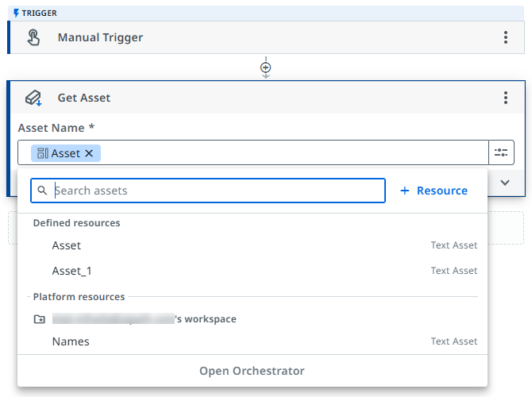Screen dimensions: 532x397
Task: Expand the workspace folder under Platform resources
Action: click(x=143, y=319)
